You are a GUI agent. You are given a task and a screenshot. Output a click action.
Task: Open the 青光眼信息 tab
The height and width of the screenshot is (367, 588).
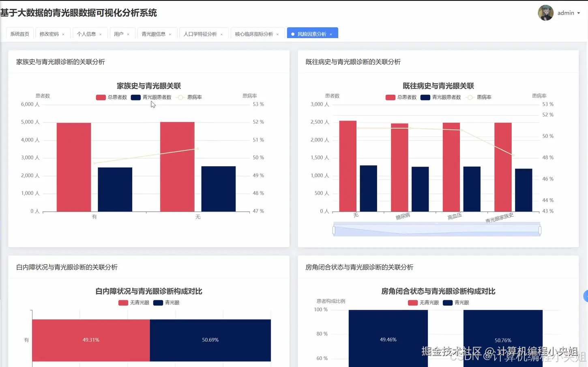pos(153,33)
